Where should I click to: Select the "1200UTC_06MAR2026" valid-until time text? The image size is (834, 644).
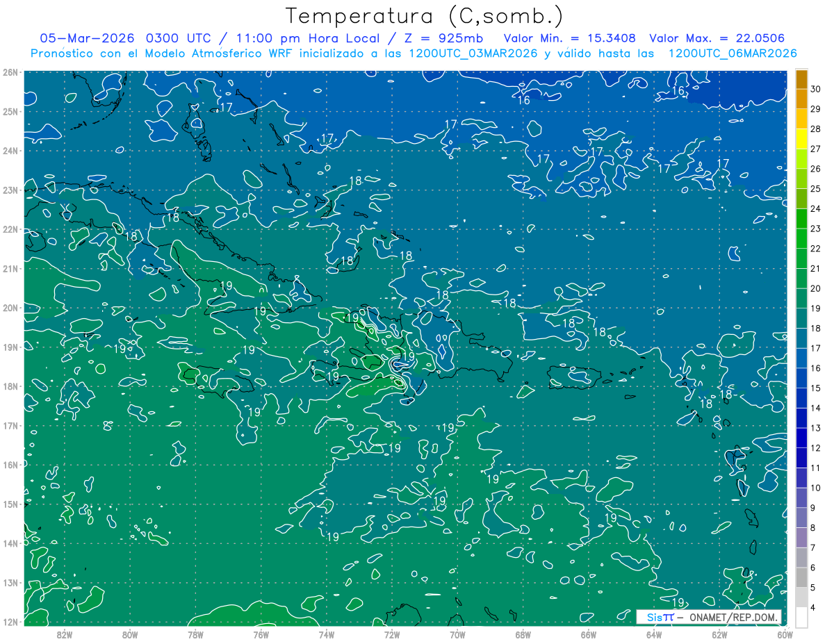click(x=732, y=53)
